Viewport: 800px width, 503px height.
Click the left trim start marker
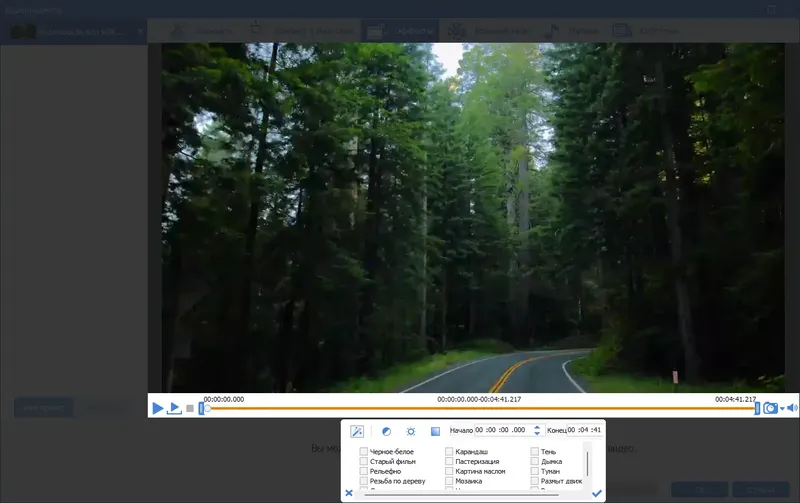[202, 408]
